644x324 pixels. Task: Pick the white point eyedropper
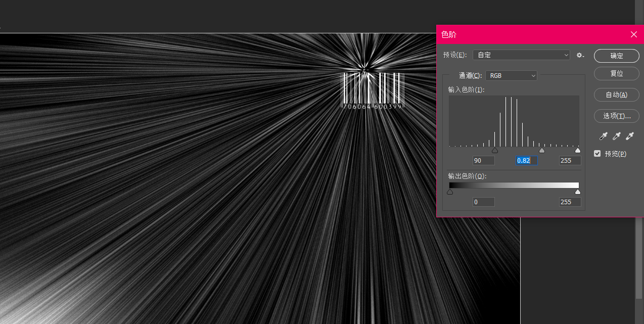pyautogui.click(x=629, y=136)
